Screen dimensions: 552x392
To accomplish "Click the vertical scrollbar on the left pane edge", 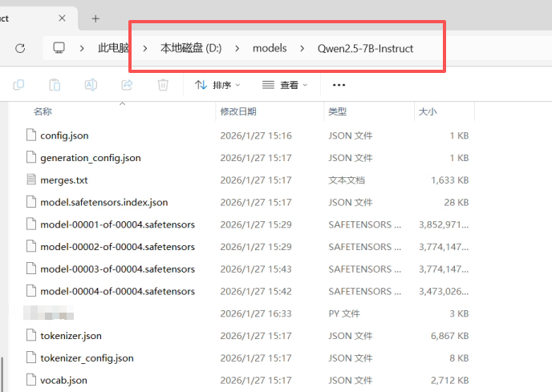I will coord(2,374).
